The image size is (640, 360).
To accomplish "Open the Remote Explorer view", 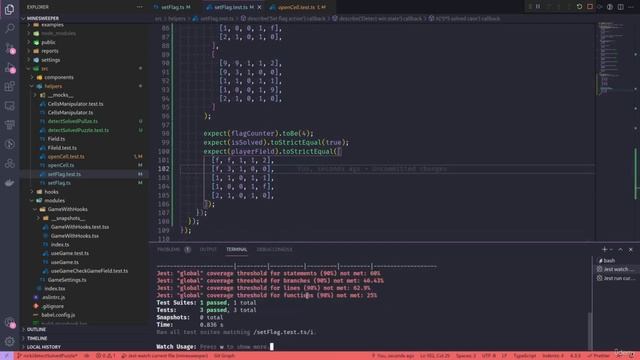I will [9, 106].
